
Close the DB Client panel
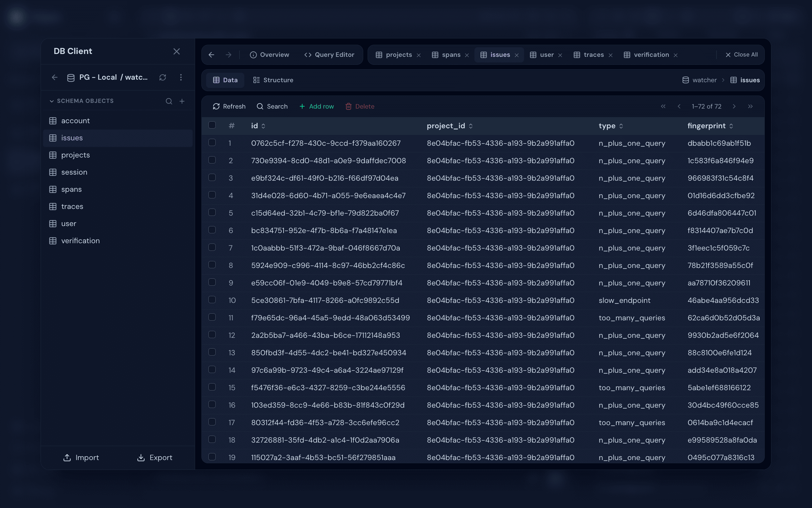[176, 51]
